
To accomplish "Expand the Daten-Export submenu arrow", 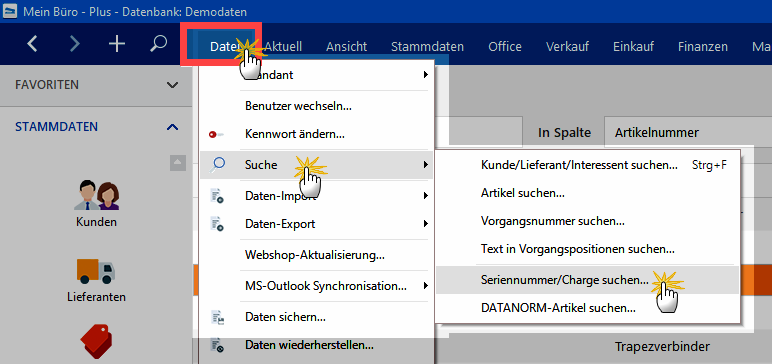I will click(x=425, y=224).
